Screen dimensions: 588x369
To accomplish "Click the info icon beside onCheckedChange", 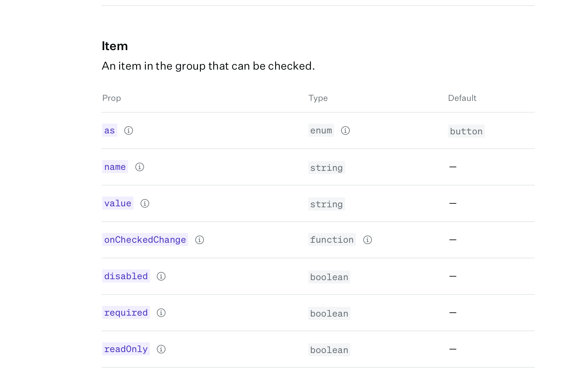I will coord(200,240).
